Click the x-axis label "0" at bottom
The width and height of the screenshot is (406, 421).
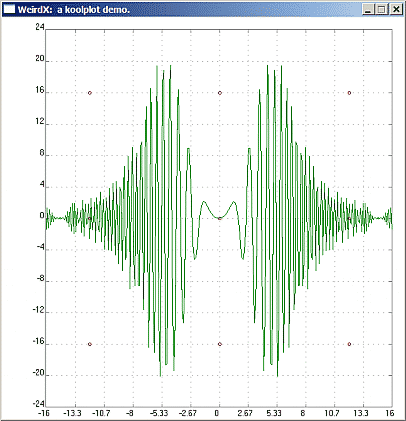point(217,413)
